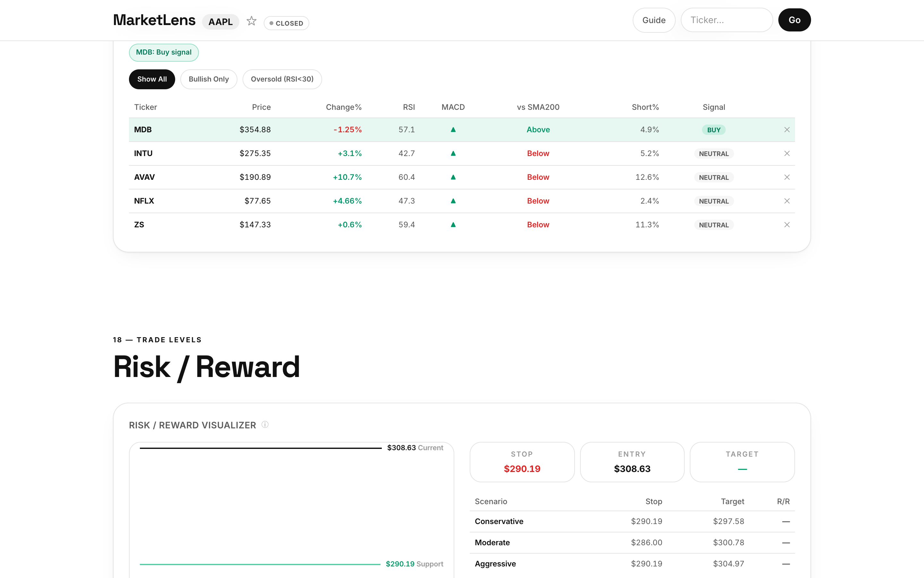
Task: Sort by Short% column header
Action: 645,107
